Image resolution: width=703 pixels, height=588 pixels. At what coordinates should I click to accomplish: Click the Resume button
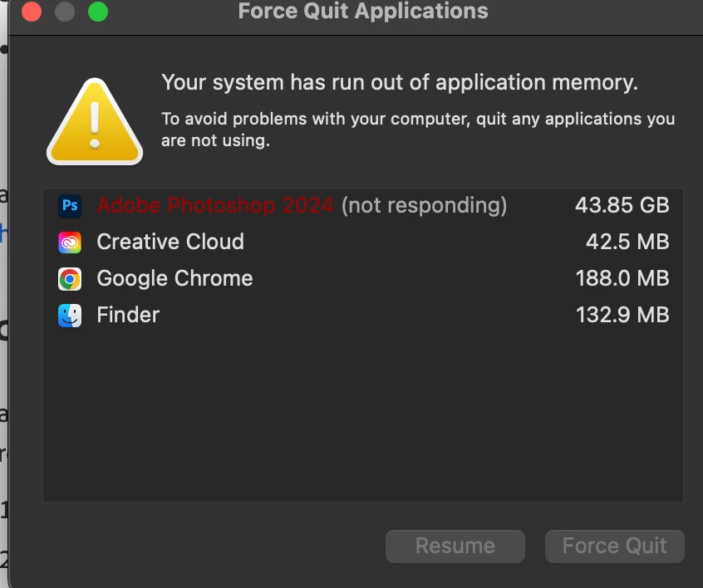tap(455, 546)
